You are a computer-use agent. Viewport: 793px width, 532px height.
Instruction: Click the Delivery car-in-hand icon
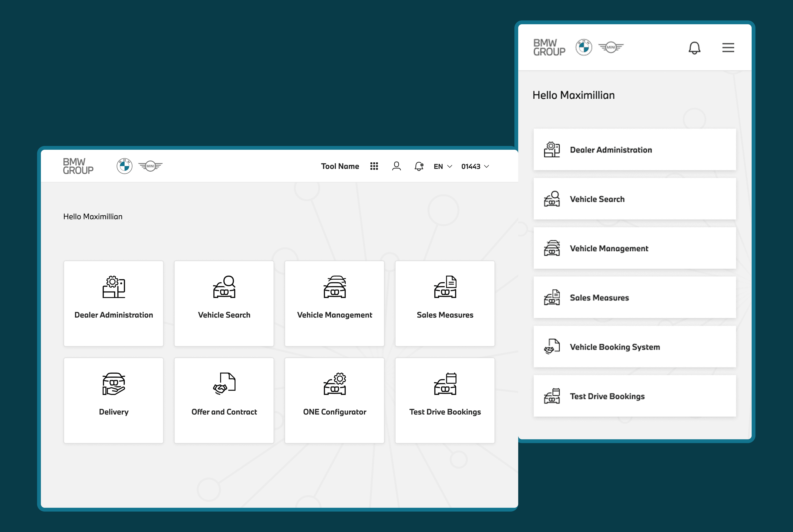coord(114,384)
